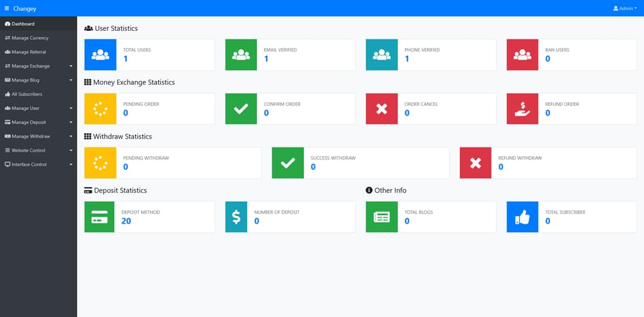644x317 pixels.
Task: Click the Refund Order hand-dollar icon
Action: [522, 109]
